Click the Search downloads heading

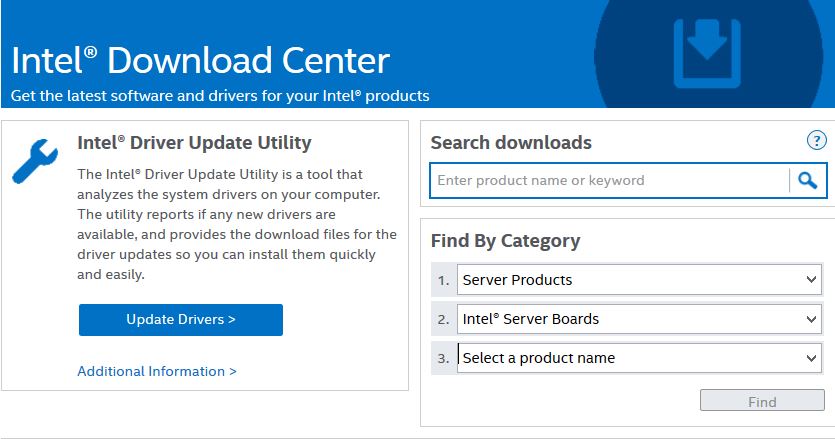pos(511,143)
